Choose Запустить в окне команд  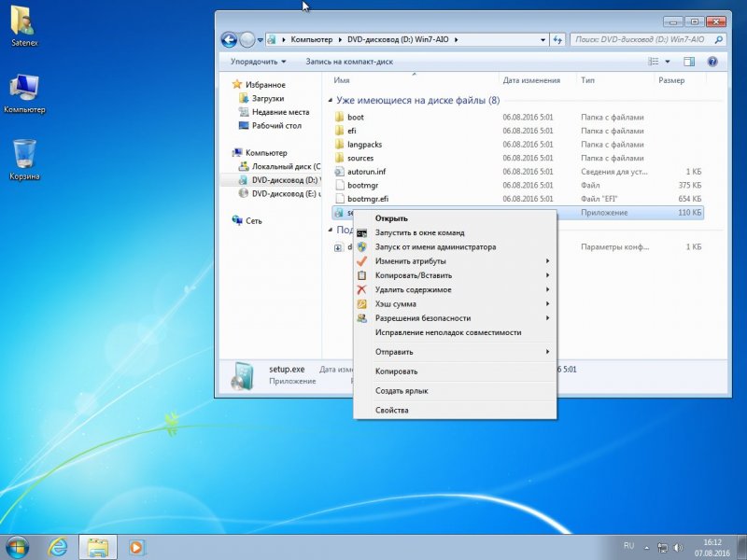455,232
